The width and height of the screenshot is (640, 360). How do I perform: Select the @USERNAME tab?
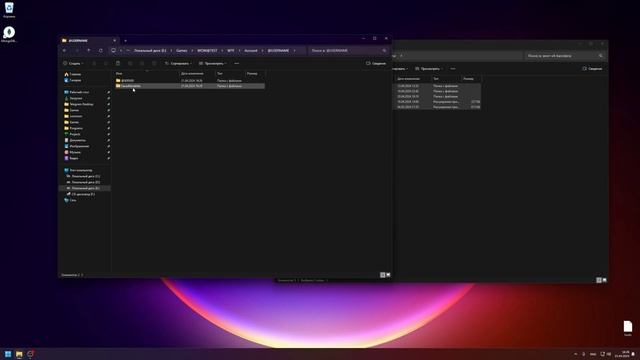87,41
